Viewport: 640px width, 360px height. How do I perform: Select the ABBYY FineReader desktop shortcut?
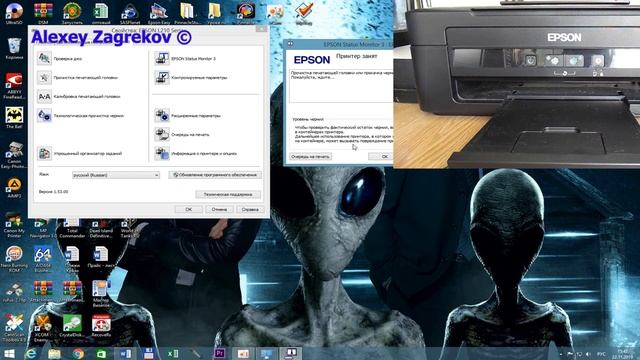(14, 86)
